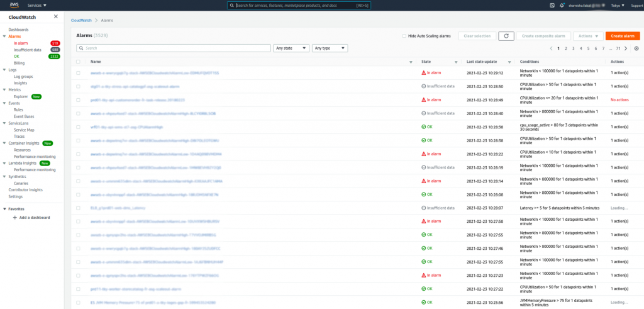
Task: Enable Hide Auto Scaling alarms checkbox
Action: (x=404, y=36)
